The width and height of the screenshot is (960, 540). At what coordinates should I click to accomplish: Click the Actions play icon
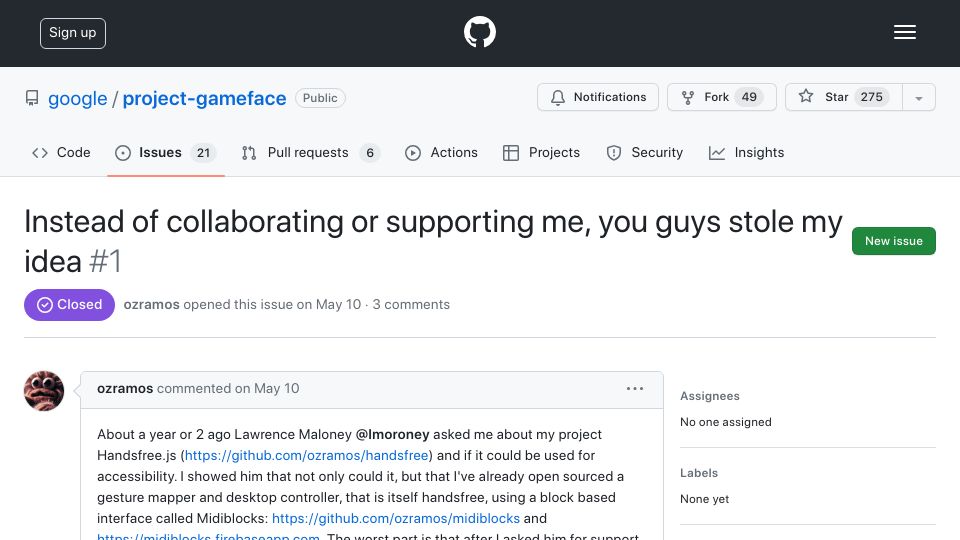tap(413, 153)
